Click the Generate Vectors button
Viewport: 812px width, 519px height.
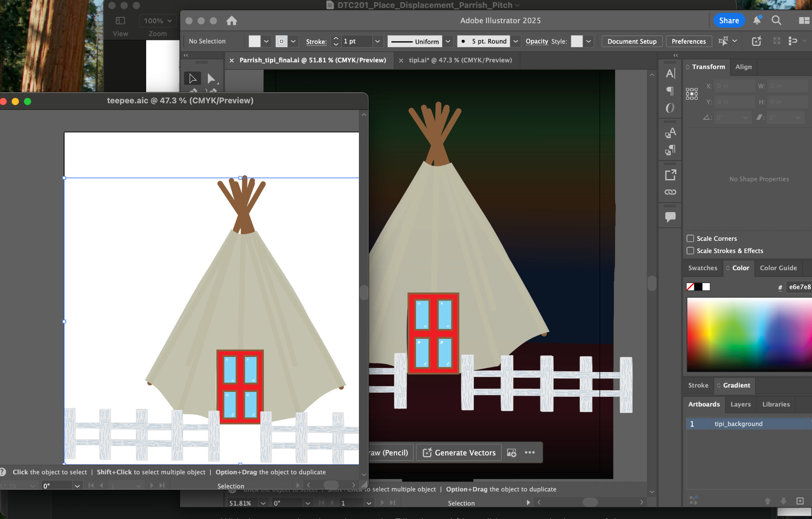point(459,452)
